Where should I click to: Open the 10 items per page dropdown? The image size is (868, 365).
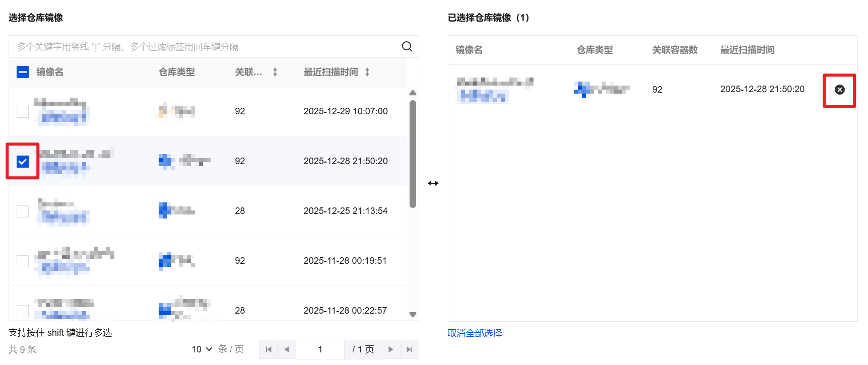pyautogui.click(x=202, y=349)
